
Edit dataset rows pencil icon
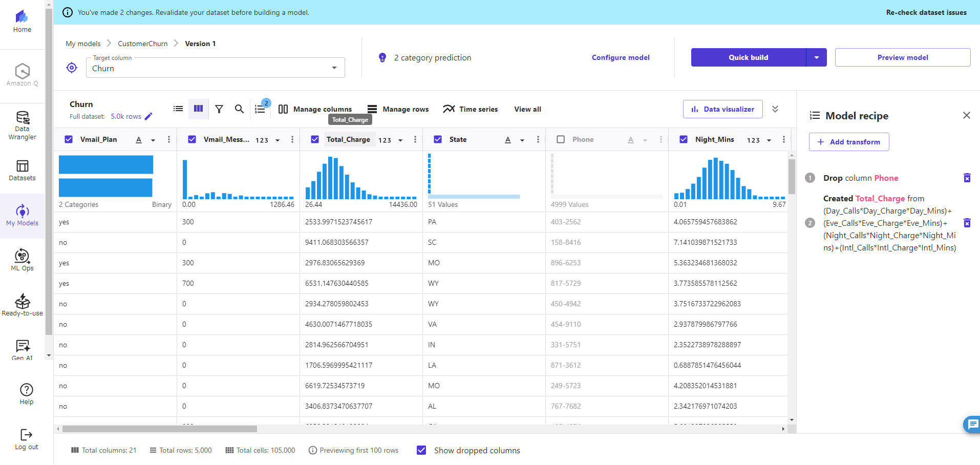coord(148,116)
